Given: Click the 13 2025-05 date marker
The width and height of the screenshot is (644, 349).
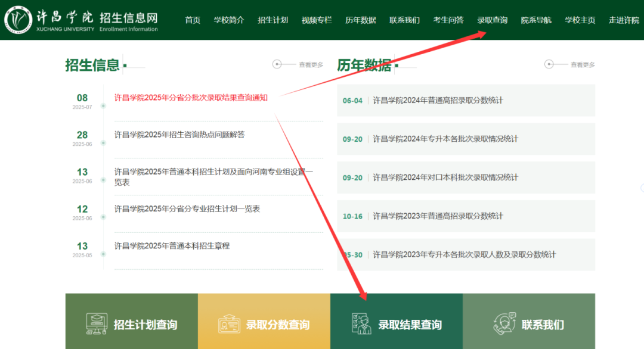Looking at the screenshot, I should [82, 249].
